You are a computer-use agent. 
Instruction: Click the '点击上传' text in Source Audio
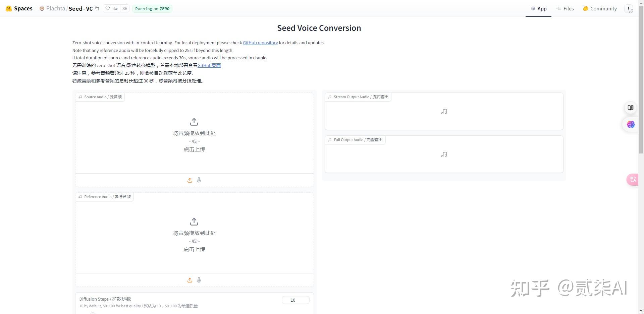click(194, 149)
